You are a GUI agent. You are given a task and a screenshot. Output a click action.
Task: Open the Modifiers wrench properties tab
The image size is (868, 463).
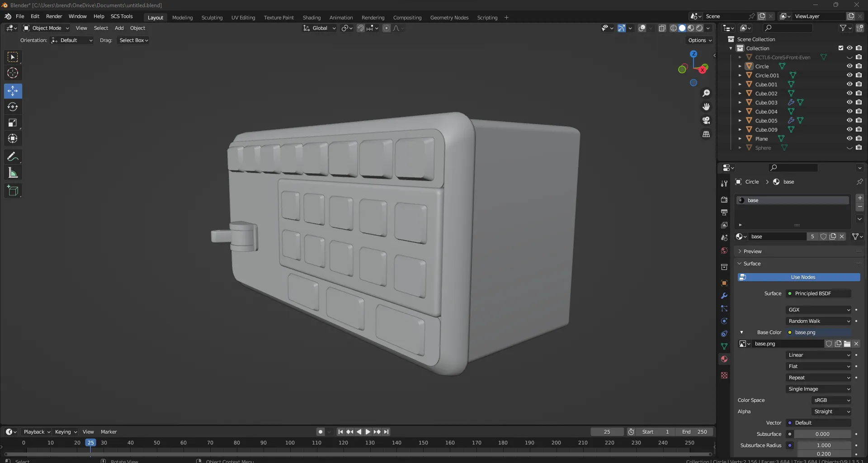pos(724,296)
